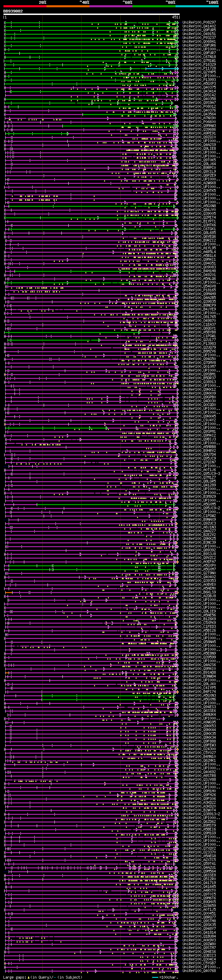This screenshot has width=222, height=980.
Task: Click the purple ~60% identity legend bar
Action: pyautogui.click(x=111, y=6)
